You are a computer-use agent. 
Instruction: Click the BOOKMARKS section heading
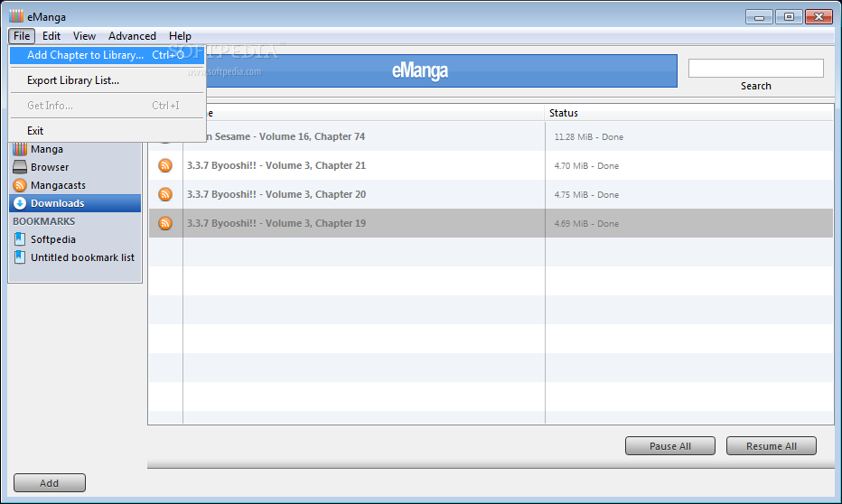(44, 221)
